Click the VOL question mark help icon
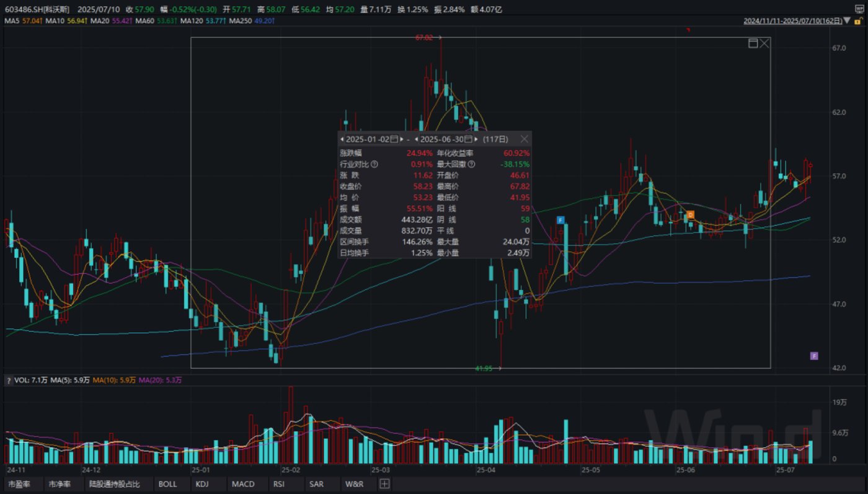Viewport: 868px width, 494px height. click(x=8, y=379)
